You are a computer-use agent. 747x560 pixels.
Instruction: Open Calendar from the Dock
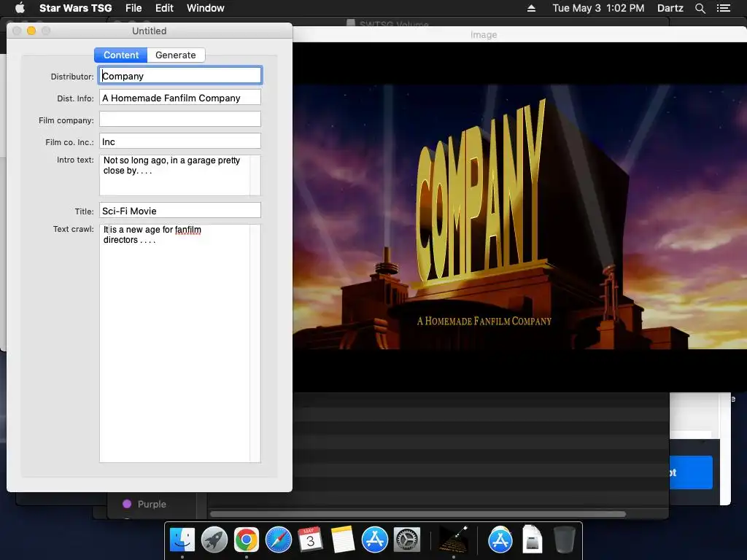pos(310,540)
